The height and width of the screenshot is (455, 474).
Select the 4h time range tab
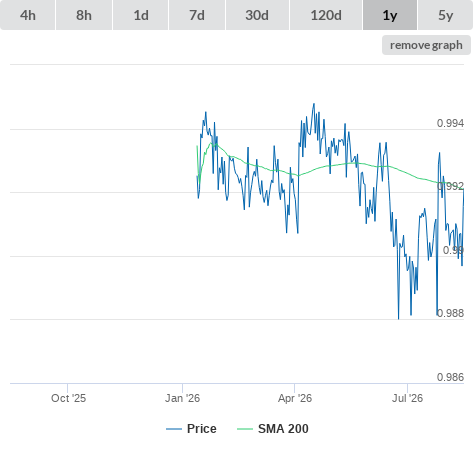click(x=28, y=15)
